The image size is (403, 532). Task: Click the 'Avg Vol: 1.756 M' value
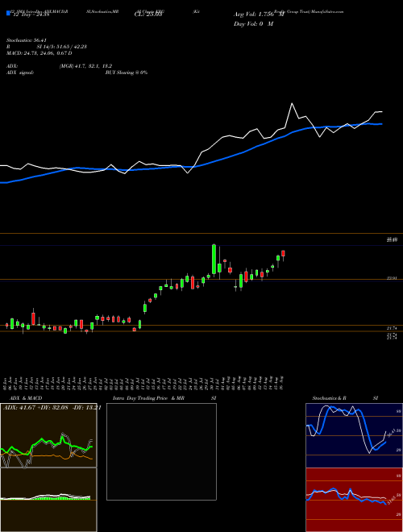(x=259, y=15)
